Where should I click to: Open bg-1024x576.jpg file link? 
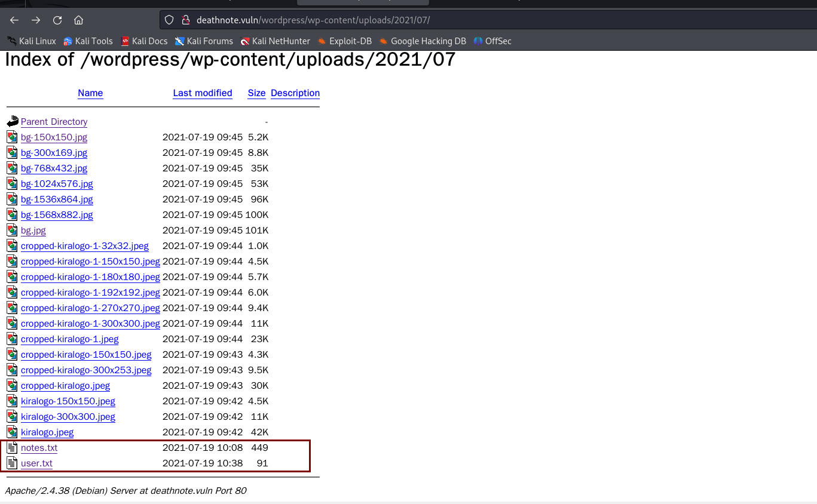point(57,184)
